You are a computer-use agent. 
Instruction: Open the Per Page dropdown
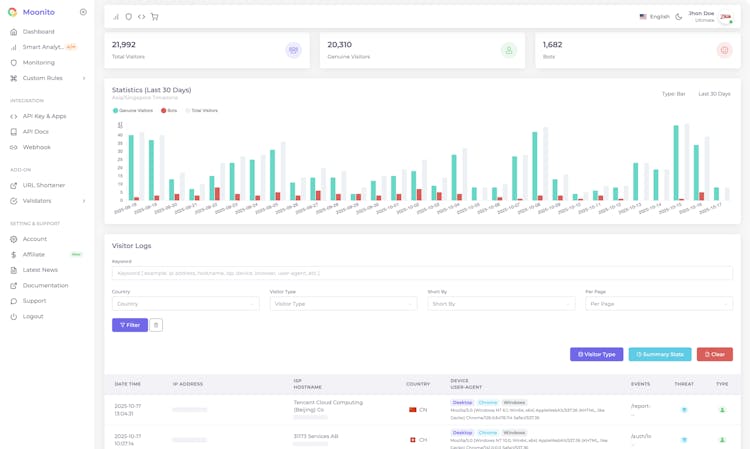point(658,303)
